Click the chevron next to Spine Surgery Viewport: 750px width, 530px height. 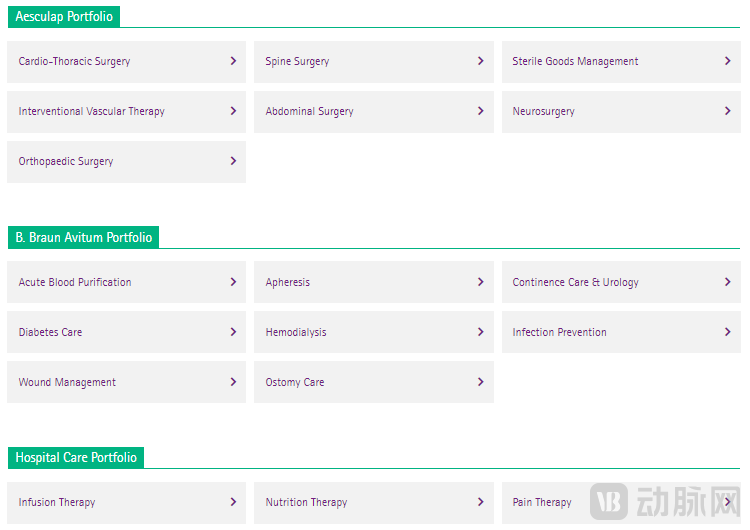480,61
